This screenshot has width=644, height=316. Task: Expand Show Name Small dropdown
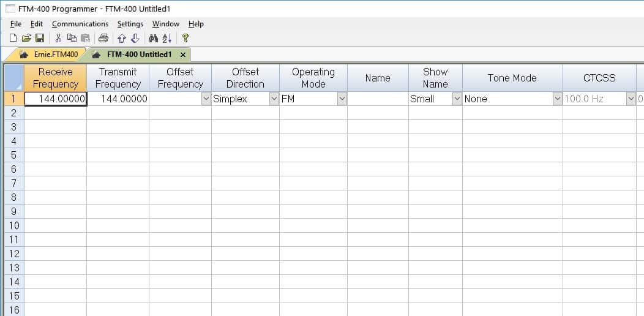pyautogui.click(x=457, y=99)
